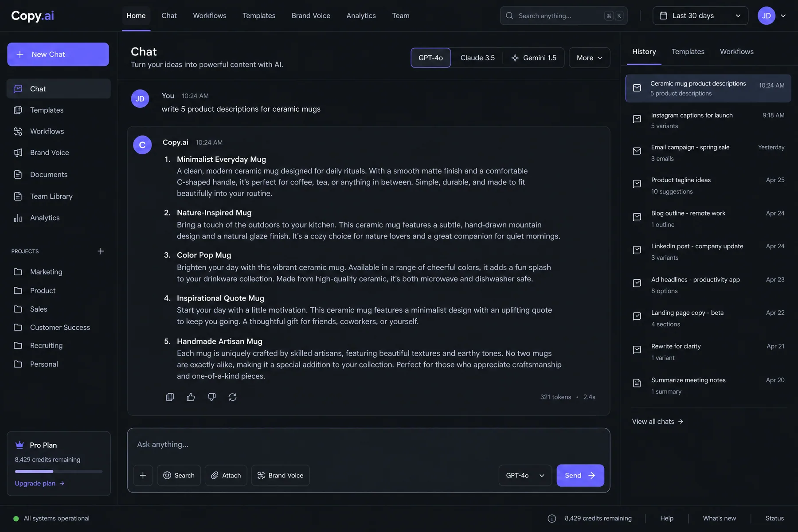Open the JD user avatar in the header
Viewport: 798px width, 532px height.
pos(766,16)
